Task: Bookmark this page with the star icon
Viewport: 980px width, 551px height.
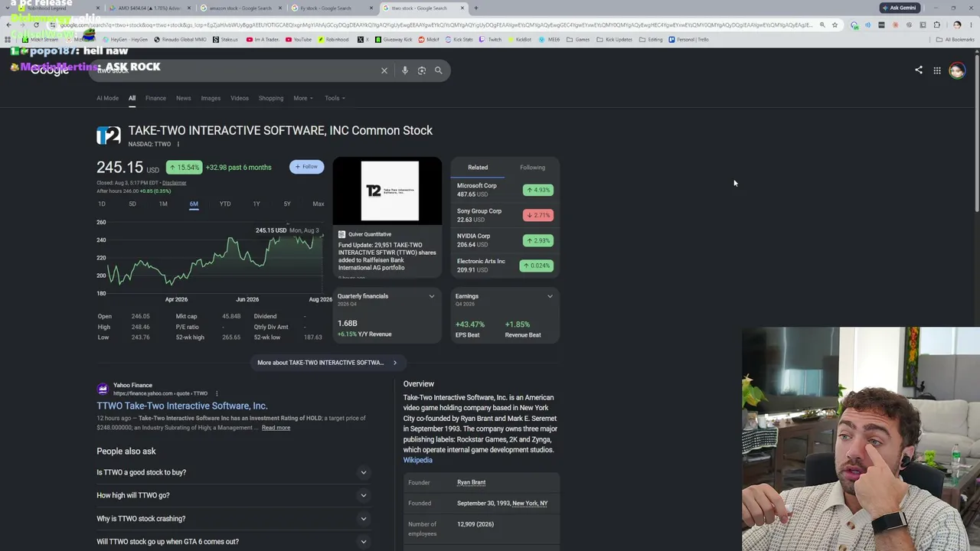Action: [835, 25]
